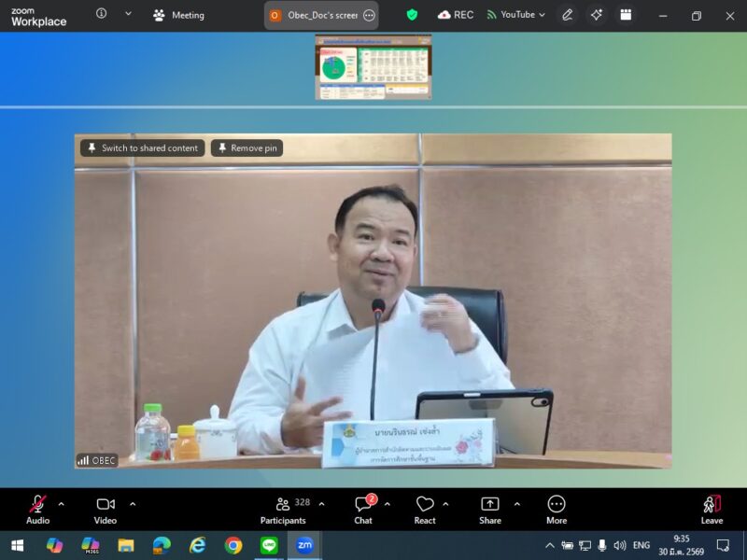Select the Obec_Doc's screen tab
This screenshot has height=560, width=747.
[x=314, y=15]
